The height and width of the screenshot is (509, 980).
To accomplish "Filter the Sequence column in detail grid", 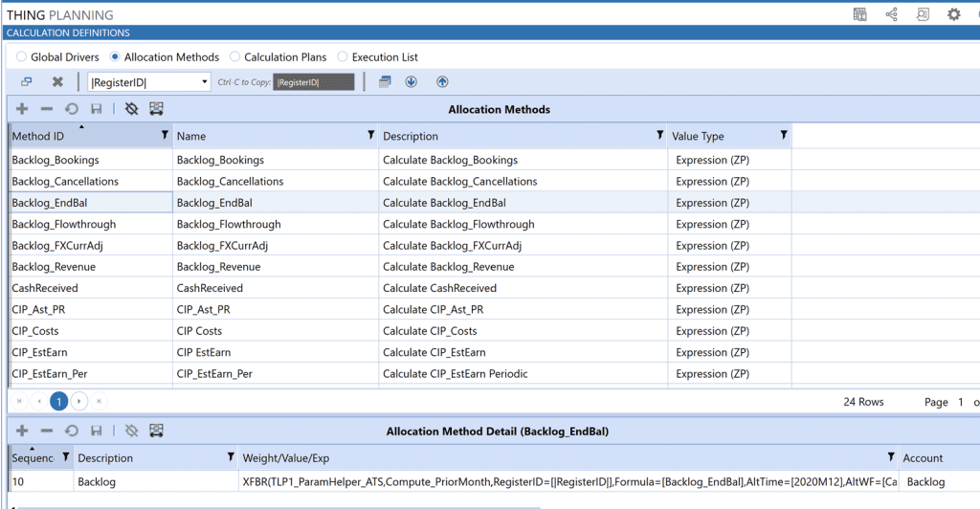I will coord(66,457).
